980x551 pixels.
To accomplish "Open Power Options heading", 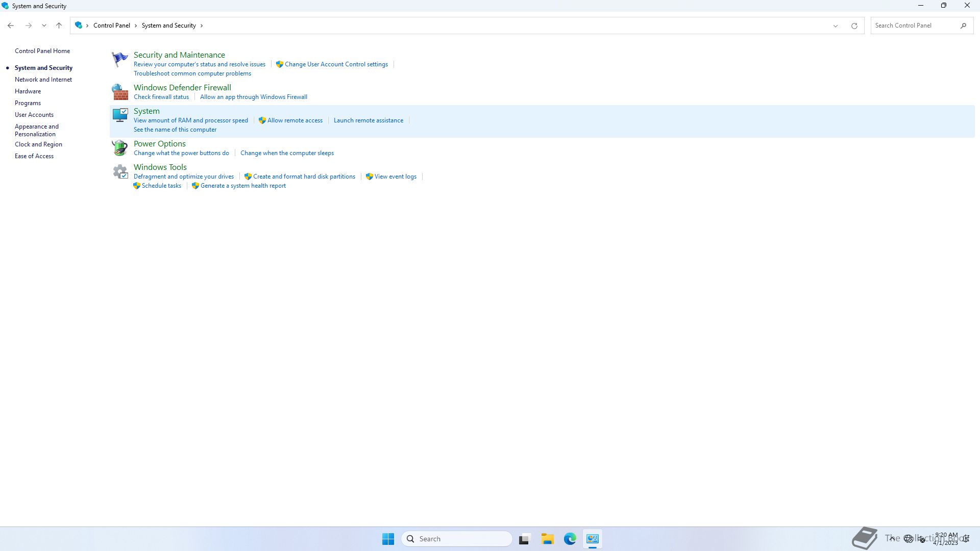I will [x=160, y=143].
